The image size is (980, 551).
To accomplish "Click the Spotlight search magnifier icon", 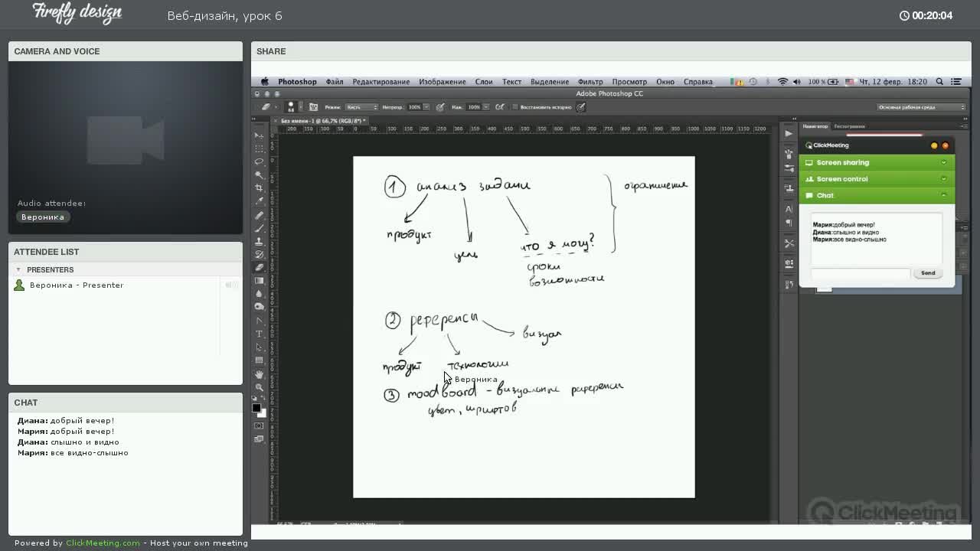I will point(939,81).
